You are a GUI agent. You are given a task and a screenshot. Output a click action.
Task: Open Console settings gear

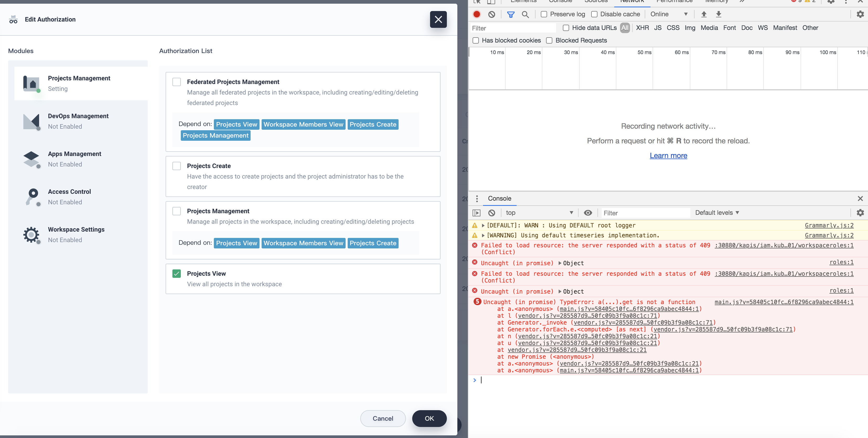860,213
